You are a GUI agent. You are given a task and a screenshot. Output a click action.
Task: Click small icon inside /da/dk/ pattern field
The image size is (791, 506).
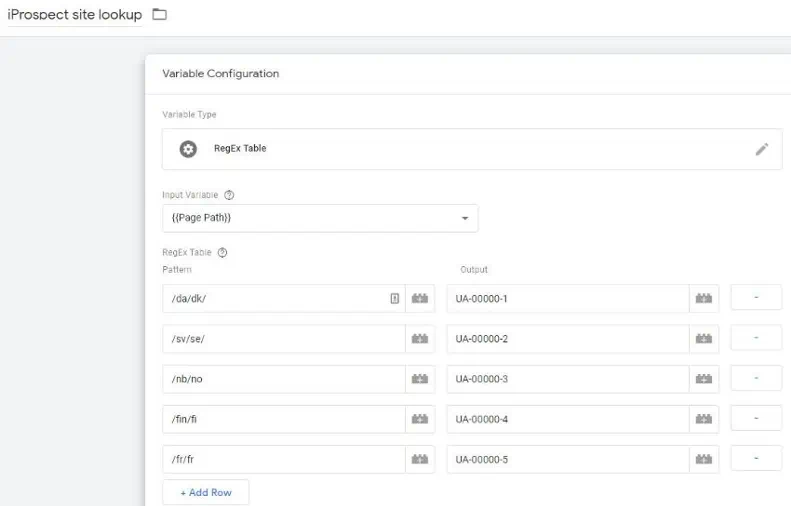click(x=394, y=298)
